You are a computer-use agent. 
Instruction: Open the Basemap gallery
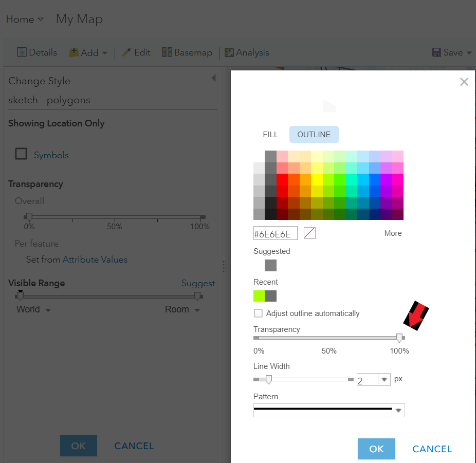[187, 52]
